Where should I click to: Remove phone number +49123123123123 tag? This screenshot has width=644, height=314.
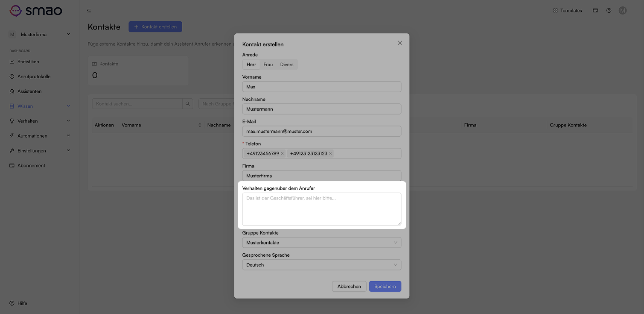[x=330, y=153]
